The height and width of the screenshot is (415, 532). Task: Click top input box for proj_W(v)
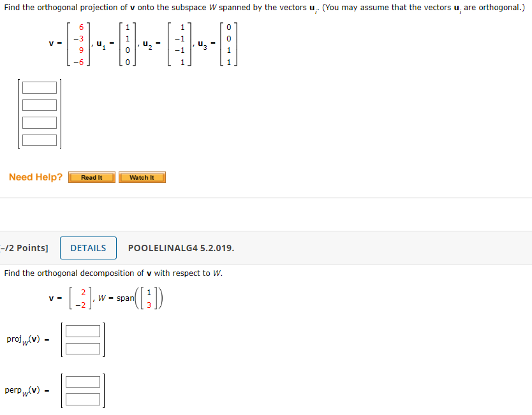[83, 331]
